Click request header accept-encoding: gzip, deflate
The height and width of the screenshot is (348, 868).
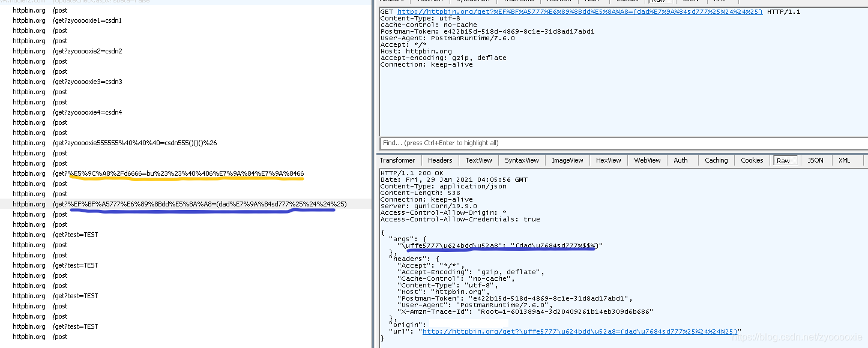click(443, 58)
